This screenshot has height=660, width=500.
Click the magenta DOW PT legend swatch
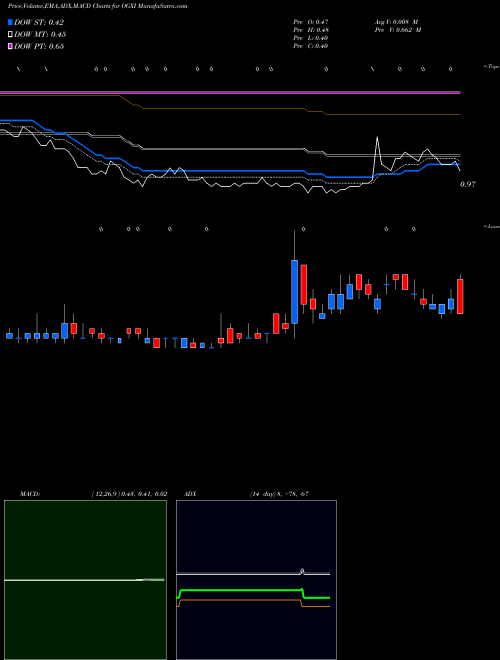(x=10, y=46)
